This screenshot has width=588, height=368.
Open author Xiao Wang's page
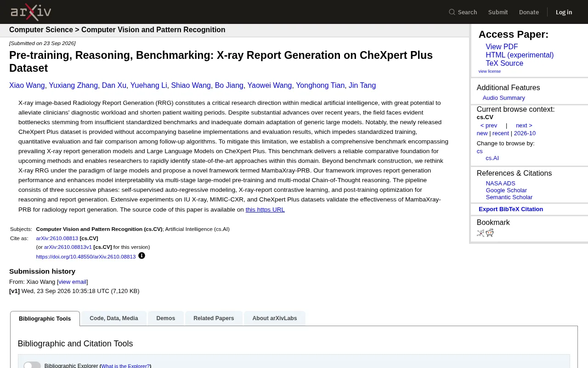coord(27,86)
